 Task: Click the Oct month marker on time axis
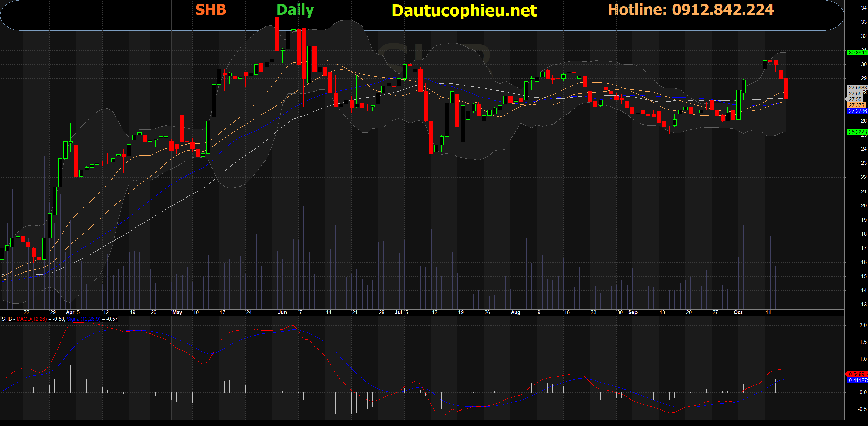(738, 312)
